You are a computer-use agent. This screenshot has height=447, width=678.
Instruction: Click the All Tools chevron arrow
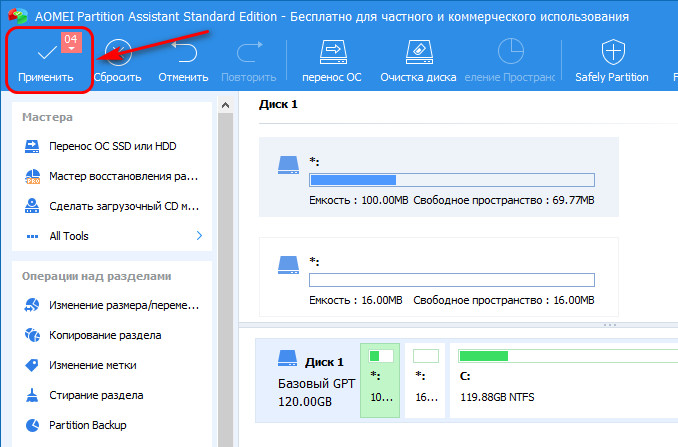[x=199, y=236]
